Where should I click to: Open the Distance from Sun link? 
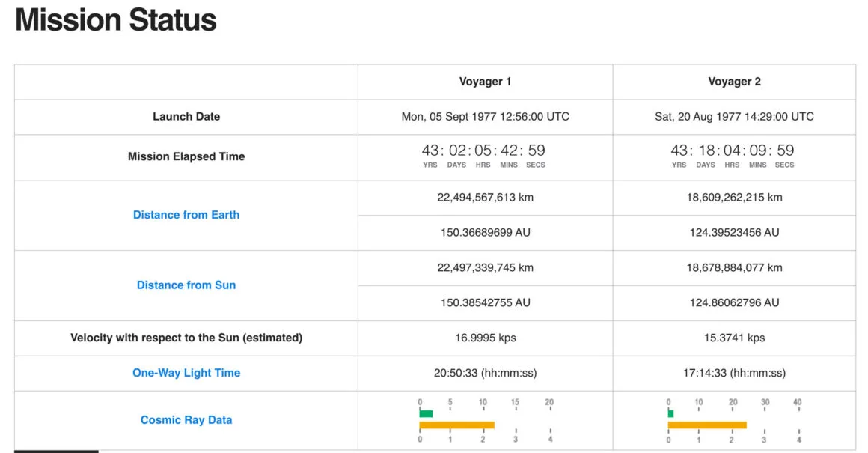(186, 285)
